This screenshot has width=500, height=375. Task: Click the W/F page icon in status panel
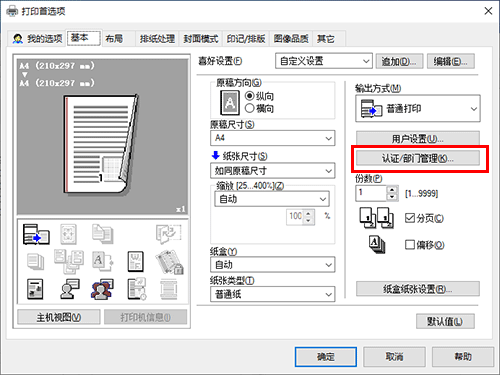(x=136, y=261)
